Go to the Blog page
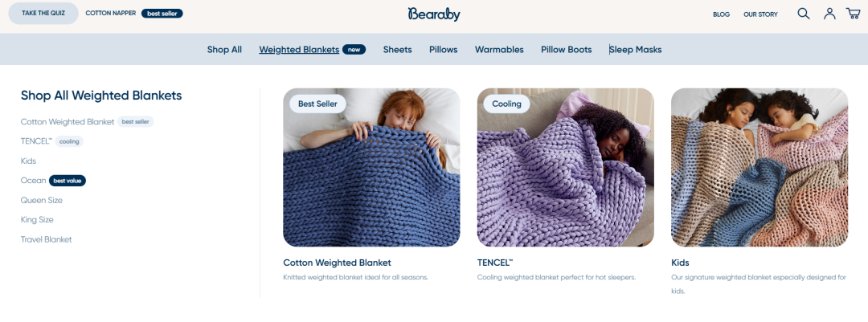868x322 pixels. click(x=721, y=14)
